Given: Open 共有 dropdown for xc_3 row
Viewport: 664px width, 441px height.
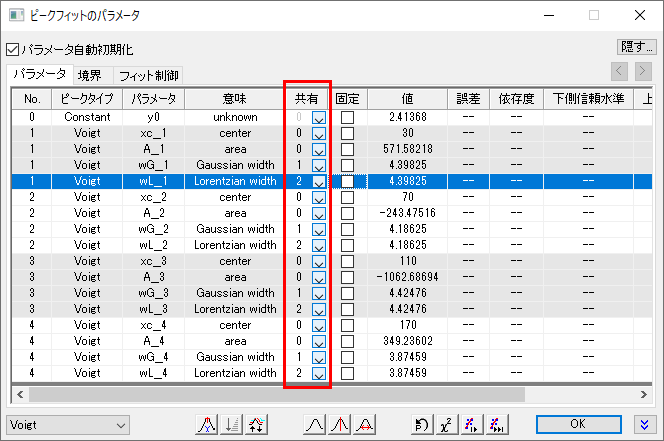Looking at the screenshot, I should pos(319,261).
